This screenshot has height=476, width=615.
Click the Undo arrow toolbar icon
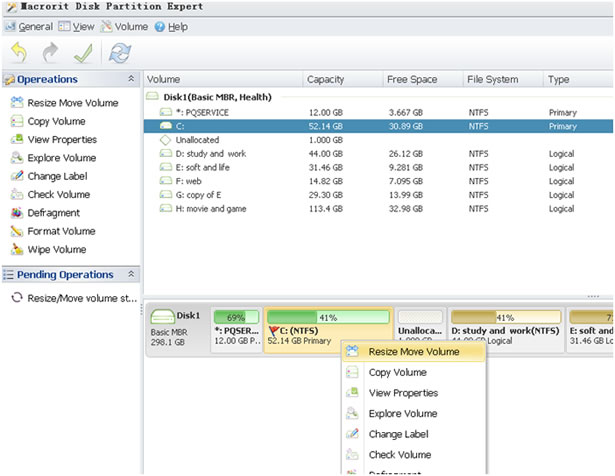(19, 52)
